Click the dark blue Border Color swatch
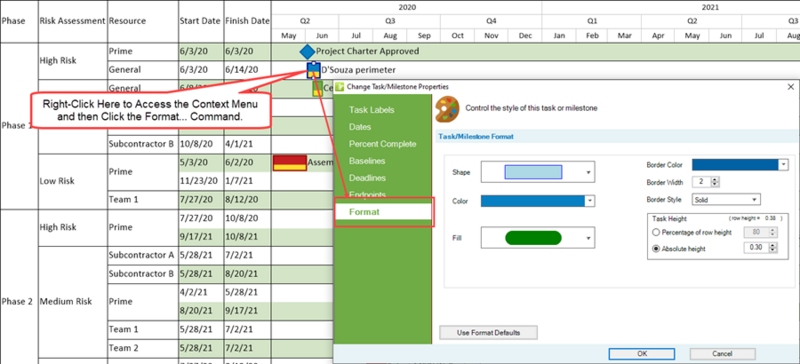The height and width of the screenshot is (364, 800). [x=735, y=164]
